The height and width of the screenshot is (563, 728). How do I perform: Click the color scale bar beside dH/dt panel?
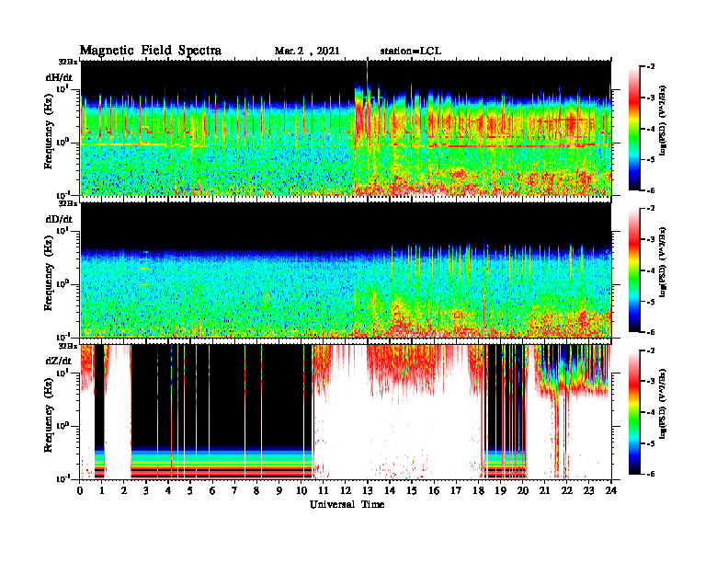tap(634, 129)
